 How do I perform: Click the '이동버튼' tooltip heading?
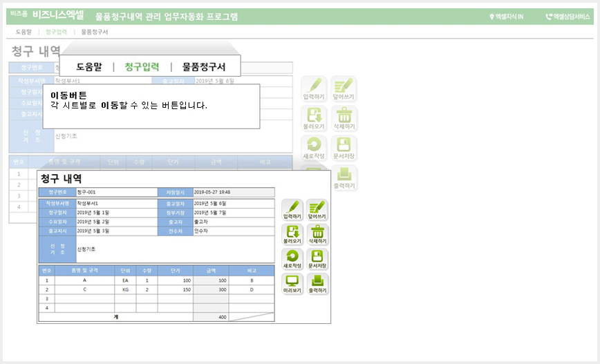click(x=69, y=95)
